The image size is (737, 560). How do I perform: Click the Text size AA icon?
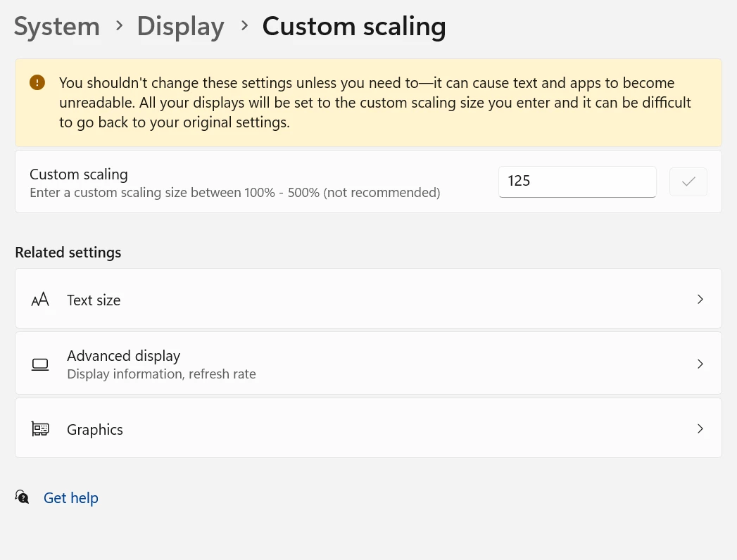tap(40, 300)
